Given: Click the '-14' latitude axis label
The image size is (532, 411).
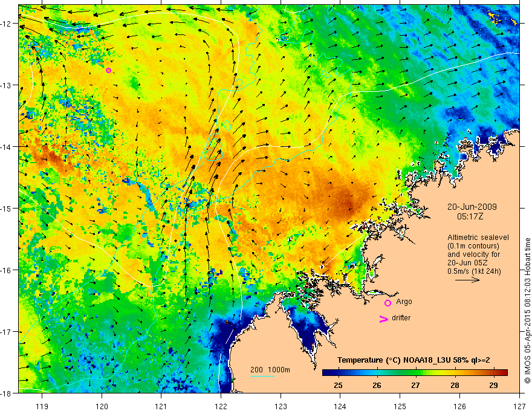Looking at the screenshot, I should [x=6, y=147].
